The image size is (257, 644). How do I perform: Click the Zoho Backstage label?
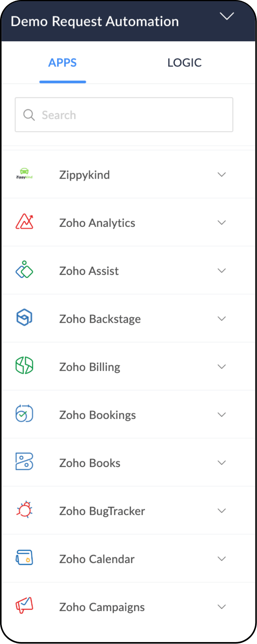pos(100,319)
